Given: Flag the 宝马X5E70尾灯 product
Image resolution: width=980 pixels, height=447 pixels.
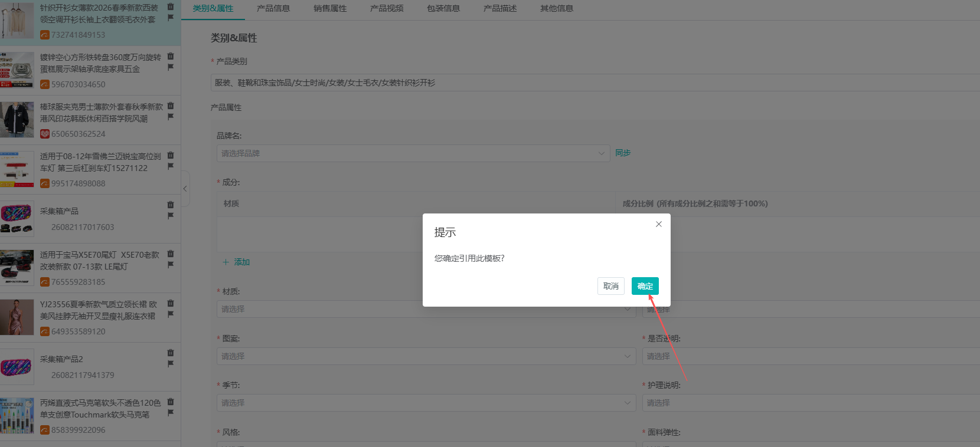Looking at the screenshot, I should (x=171, y=265).
